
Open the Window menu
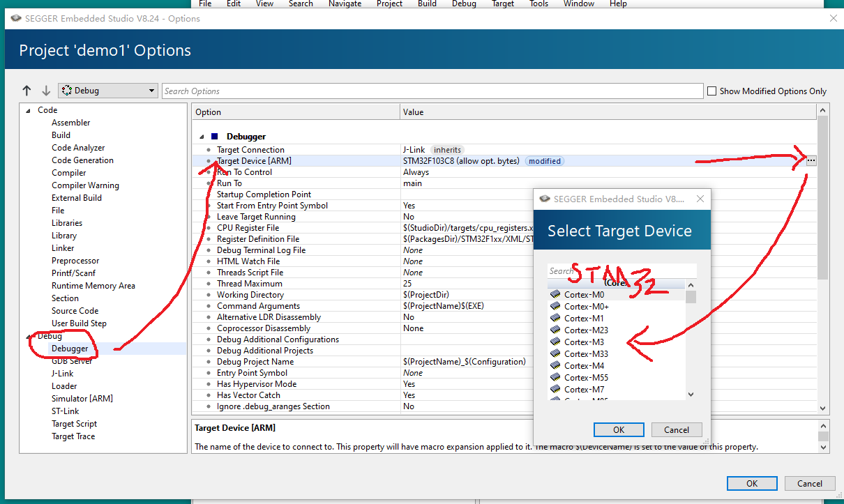[579, 4]
